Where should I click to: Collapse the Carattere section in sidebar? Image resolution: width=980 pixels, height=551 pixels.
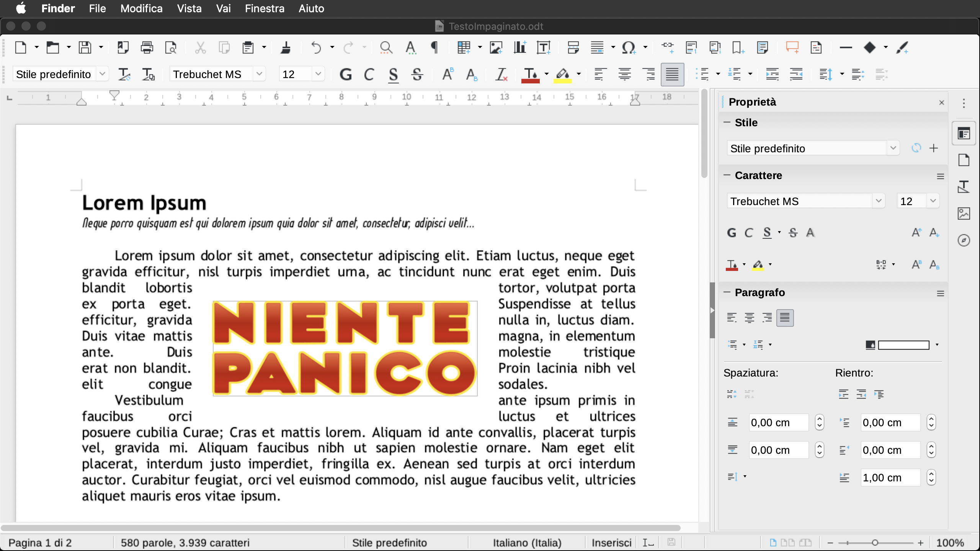pyautogui.click(x=727, y=175)
